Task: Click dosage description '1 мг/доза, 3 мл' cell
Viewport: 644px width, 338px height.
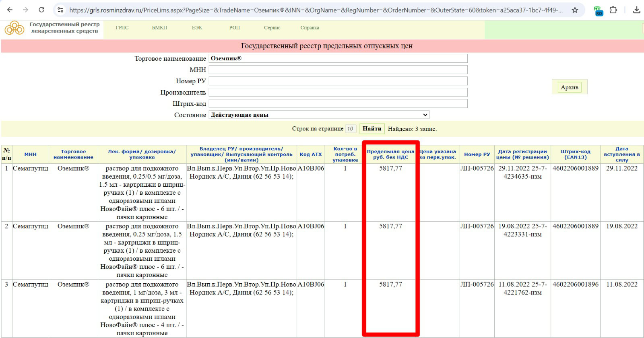Action: (x=142, y=309)
